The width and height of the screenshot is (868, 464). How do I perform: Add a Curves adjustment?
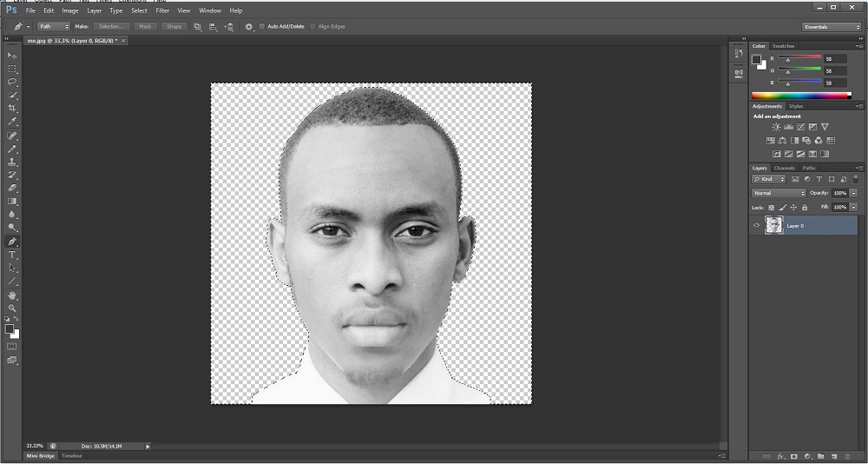(800, 127)
